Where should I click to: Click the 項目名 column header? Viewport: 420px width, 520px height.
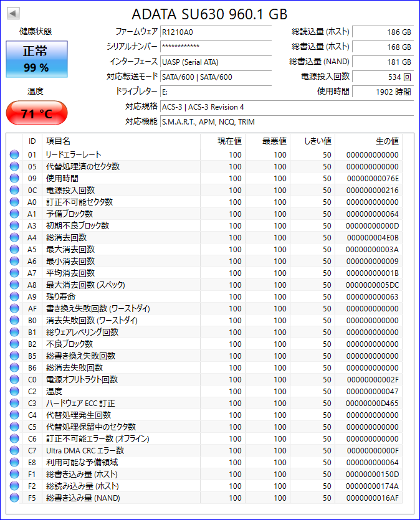point(121,141)
